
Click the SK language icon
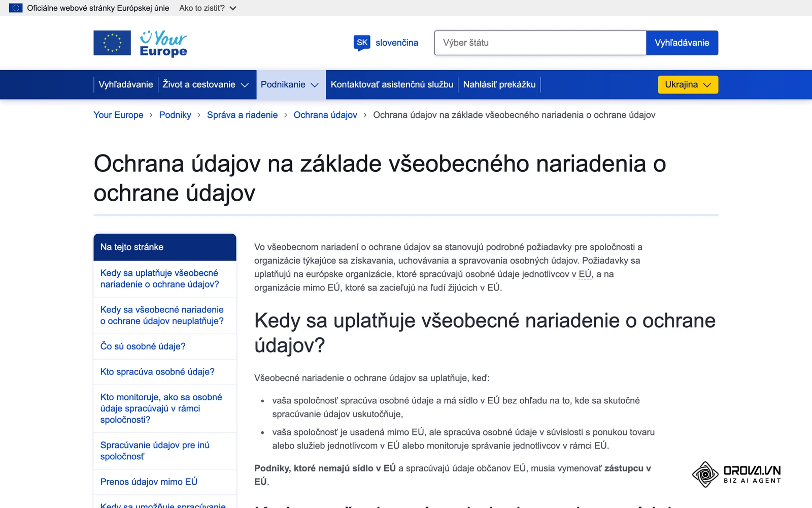362,43
